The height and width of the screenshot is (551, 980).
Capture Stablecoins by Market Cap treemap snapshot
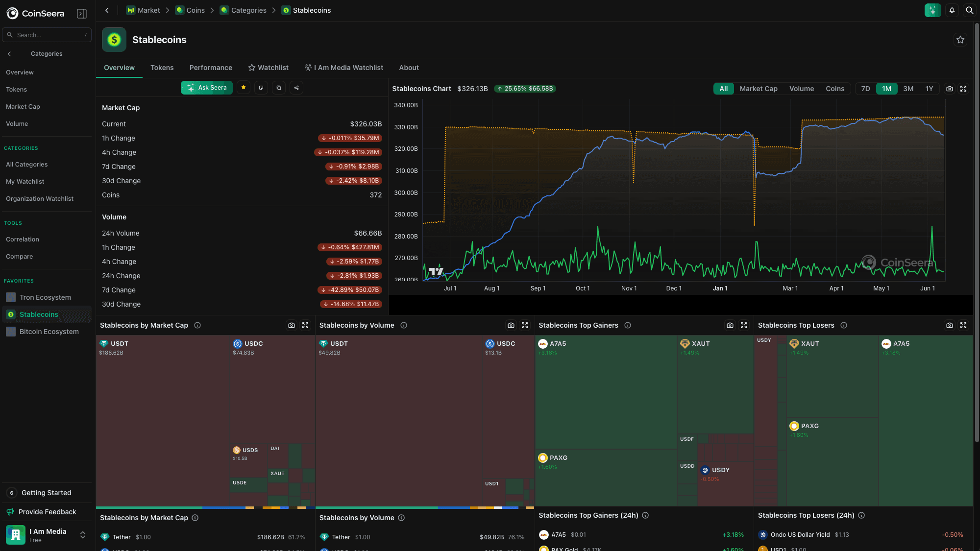pyautogui.click(x=292, y=325)
